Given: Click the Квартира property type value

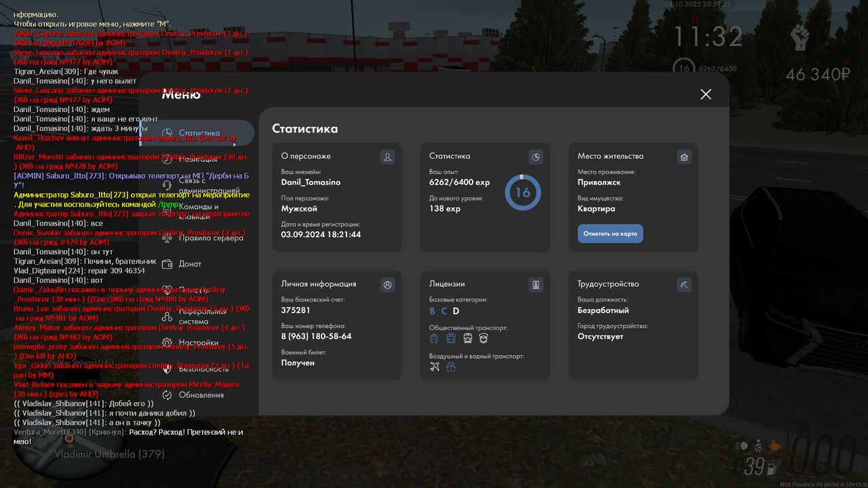Looking at the screenshot, I should (x=597, y=209).
